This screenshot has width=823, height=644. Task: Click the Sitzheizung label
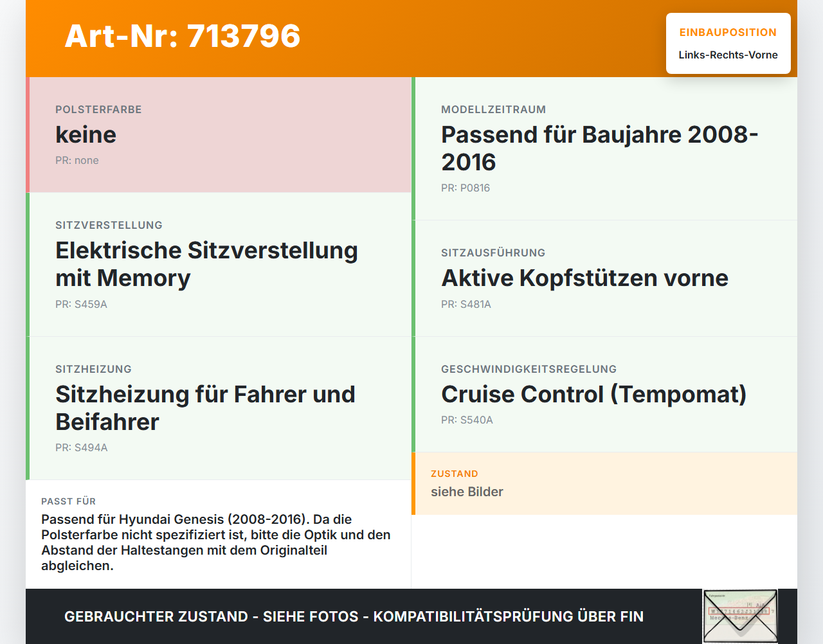point(93,369)
